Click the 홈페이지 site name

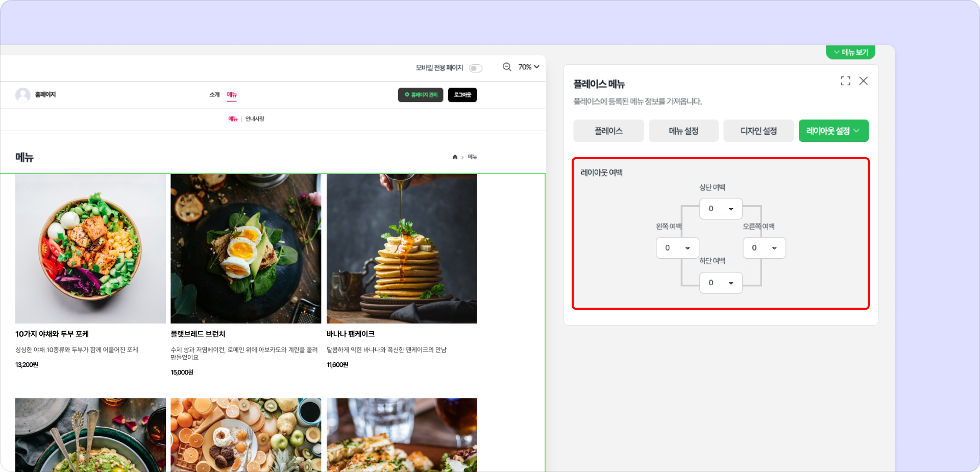[x=45, y=95]
